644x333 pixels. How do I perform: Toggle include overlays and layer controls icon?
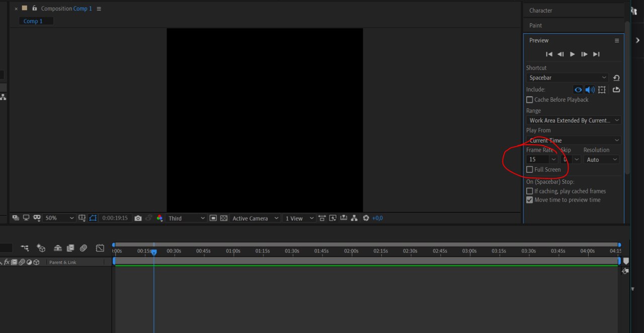[x=602, y=90]
